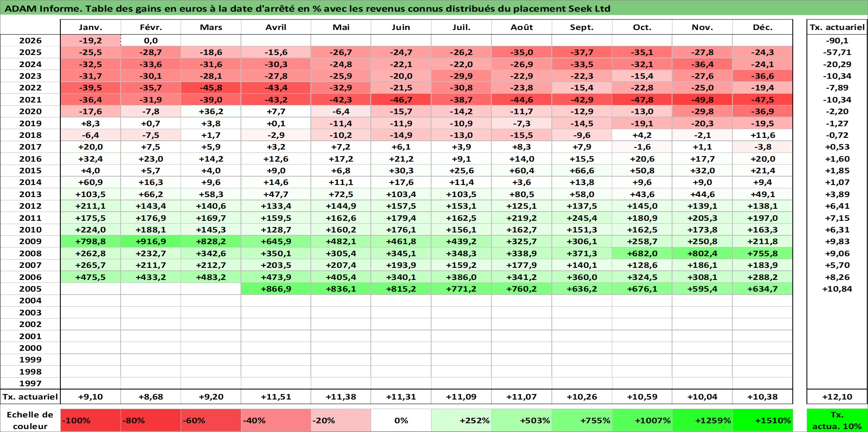Select the -40% color scale cell
The image size is (868, 432).
point(276,420)
